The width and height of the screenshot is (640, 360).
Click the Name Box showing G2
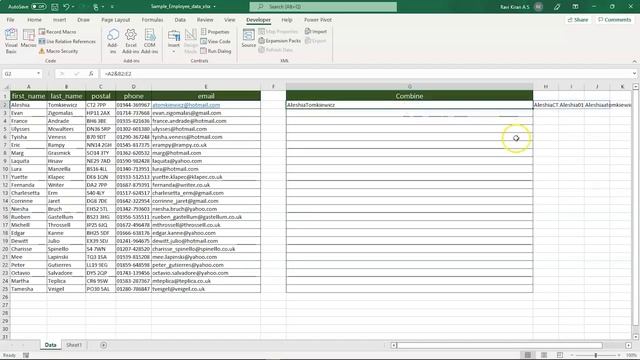19,73
